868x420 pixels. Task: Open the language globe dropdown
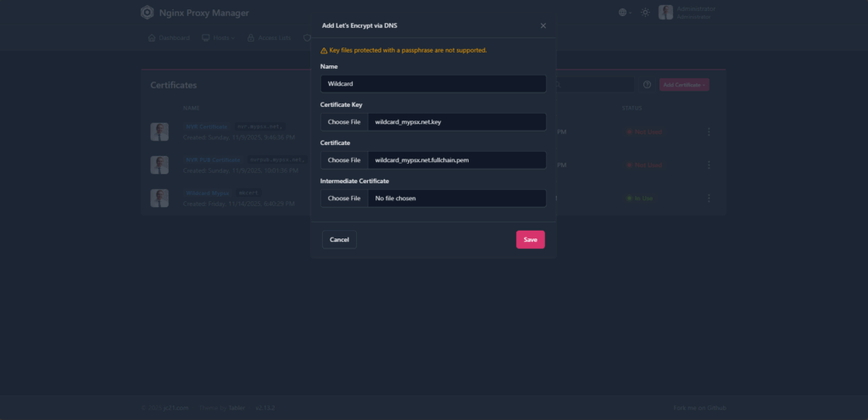click(x=625, y=13)
